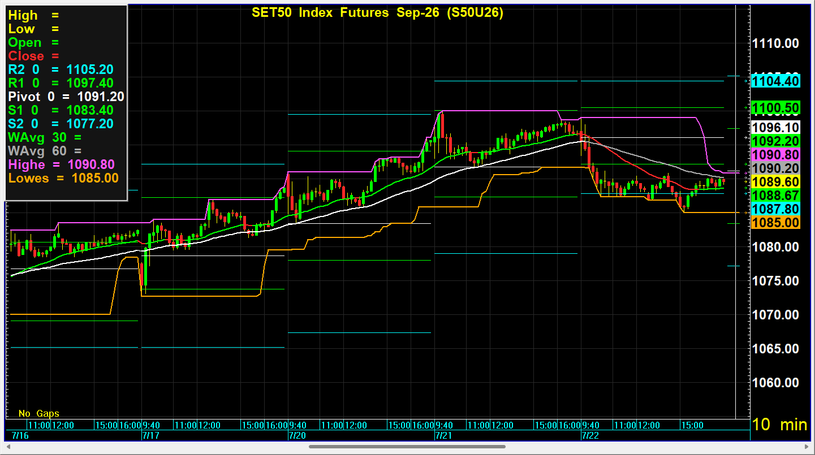Screen dimensions: 815x455
Task: Click the magenta 1090.80 price tag
Action: pyautogui.click(x=775, y=155)
